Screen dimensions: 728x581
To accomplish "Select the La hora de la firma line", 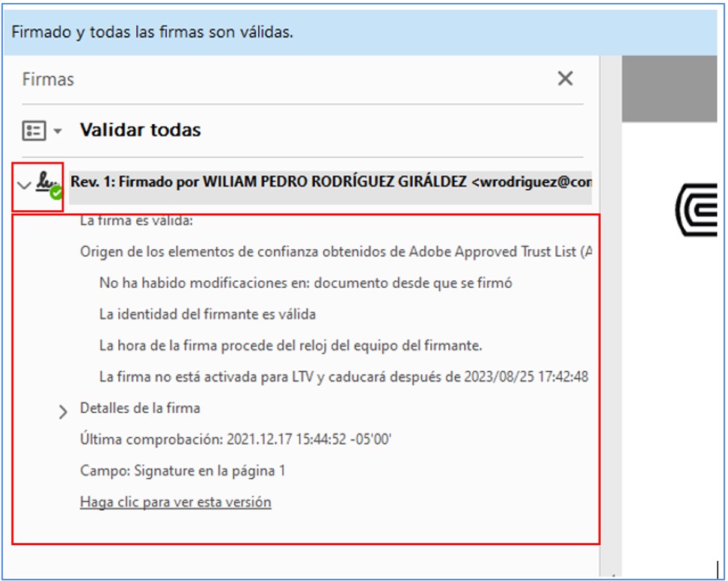I will 290,346.
